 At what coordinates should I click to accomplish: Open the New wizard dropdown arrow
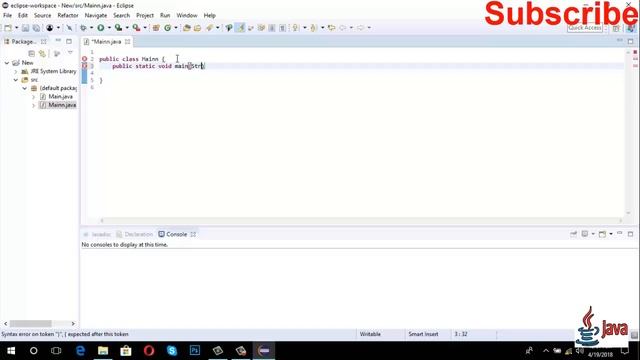[x=16, y=28]
